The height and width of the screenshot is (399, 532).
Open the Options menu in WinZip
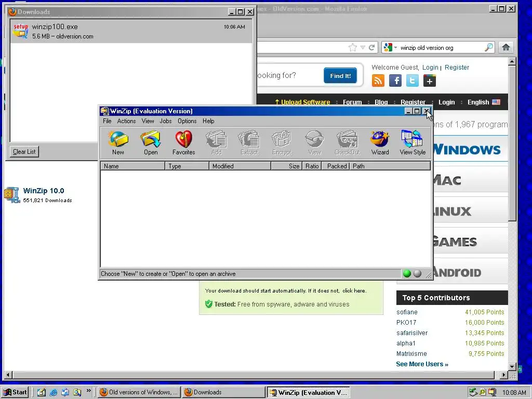(x=187, y=121)
